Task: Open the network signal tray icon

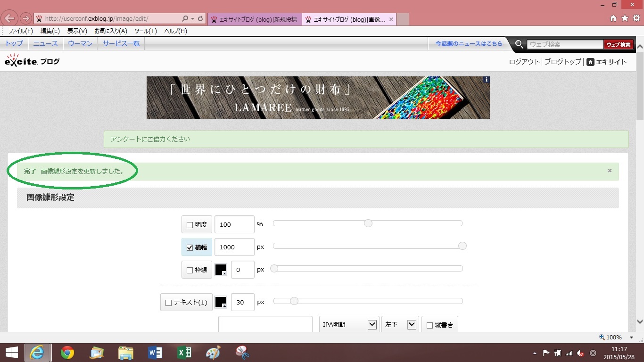Action: pos(569,353)
